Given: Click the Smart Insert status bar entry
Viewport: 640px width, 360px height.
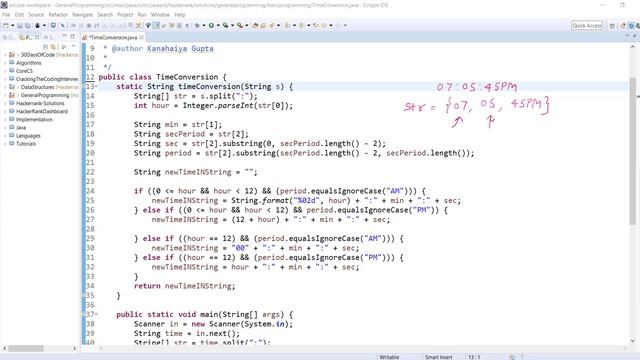Looking at the screenshot, I should coord(438,357).
